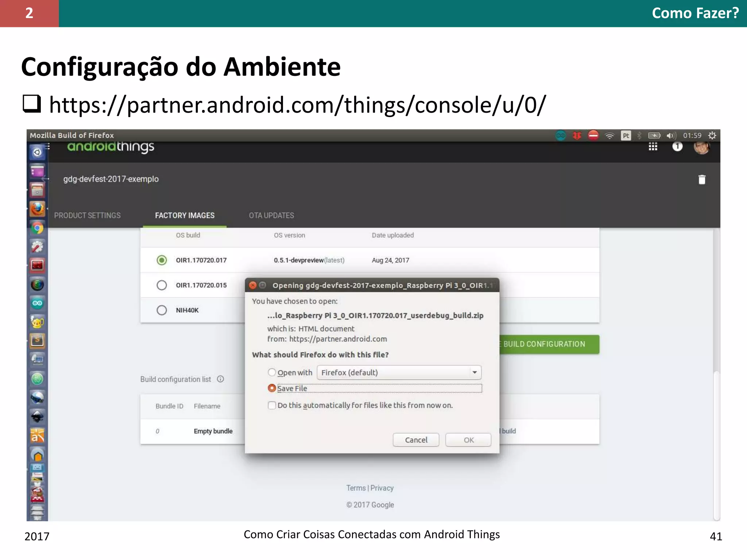This screenshot has height=560, width=747.
Task: Launch Inkscape from the dock
Action: coord(37,416)
